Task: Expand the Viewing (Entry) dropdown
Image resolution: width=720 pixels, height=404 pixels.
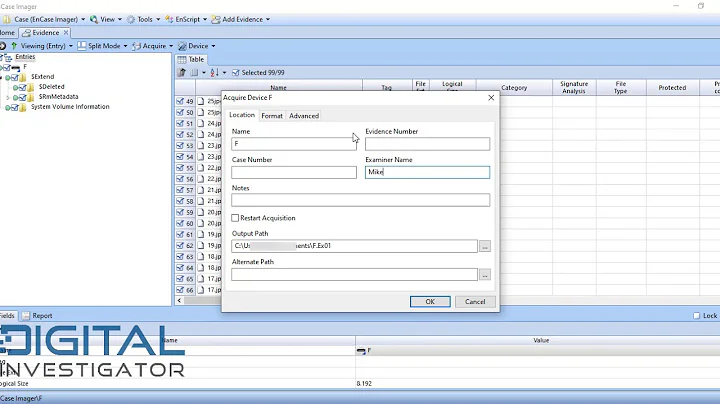Action: click(71, 46)
